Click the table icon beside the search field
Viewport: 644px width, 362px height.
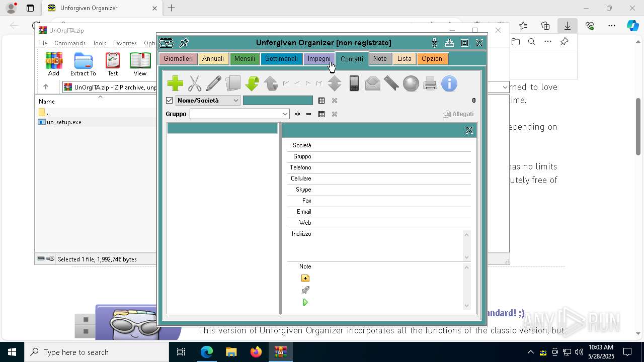click(x=321, y=101)
